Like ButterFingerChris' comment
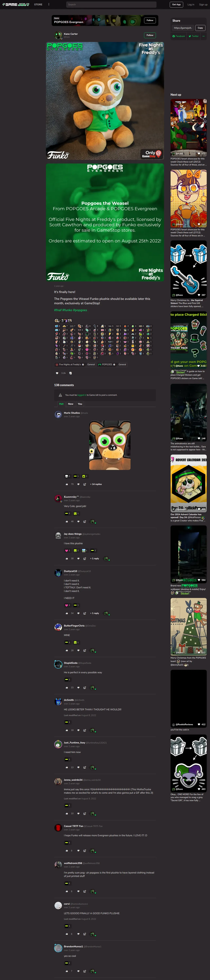 pyautogui.click(x=67, y=651)
